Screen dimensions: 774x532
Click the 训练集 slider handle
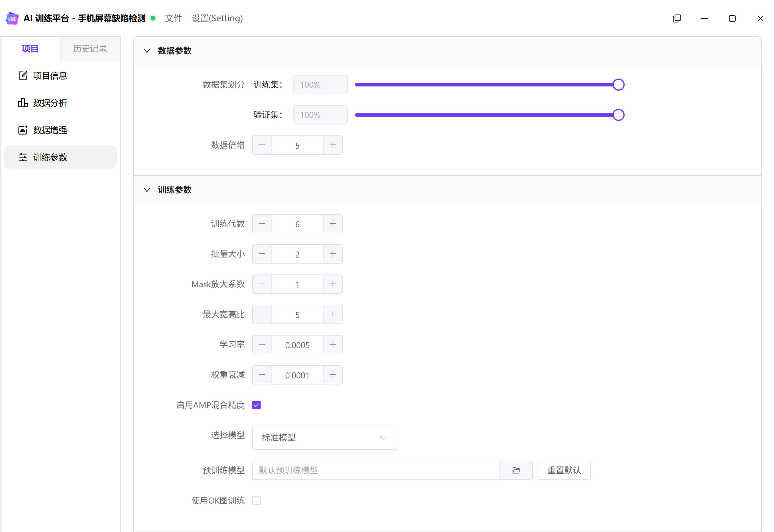[x=618, y=85]
